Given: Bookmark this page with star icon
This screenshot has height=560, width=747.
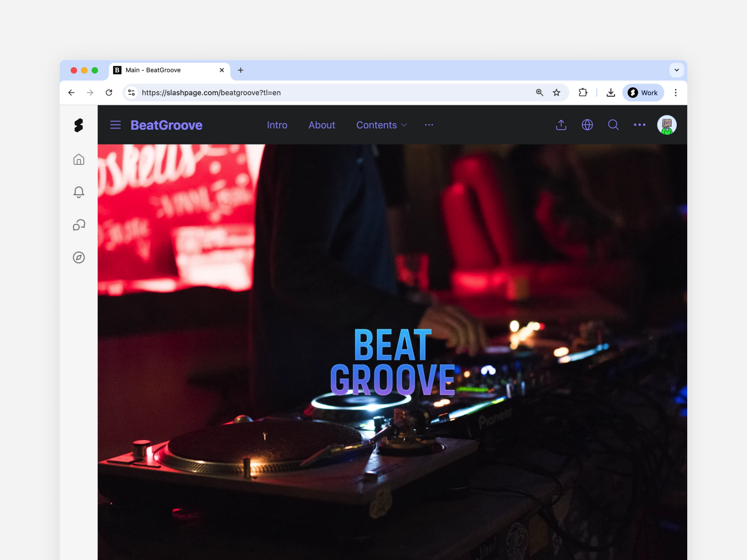Looking at the screenshot, I should (557, 93).
